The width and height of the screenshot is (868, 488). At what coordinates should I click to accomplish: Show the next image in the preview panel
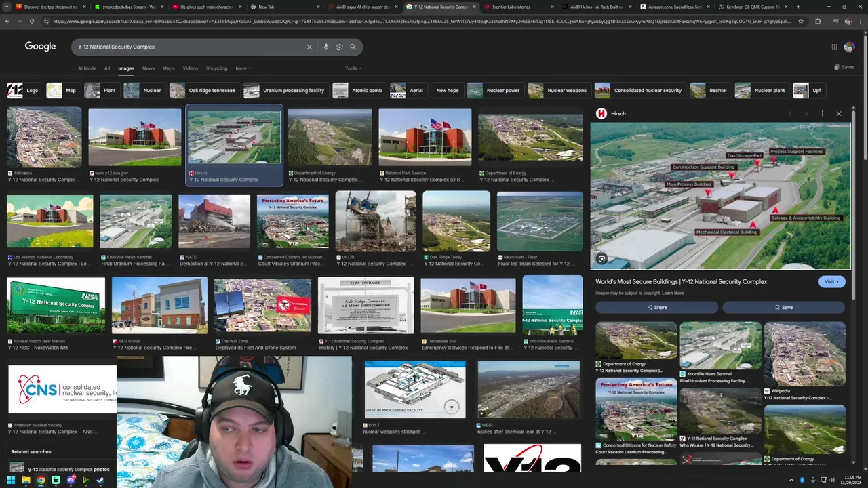[806, 113]
